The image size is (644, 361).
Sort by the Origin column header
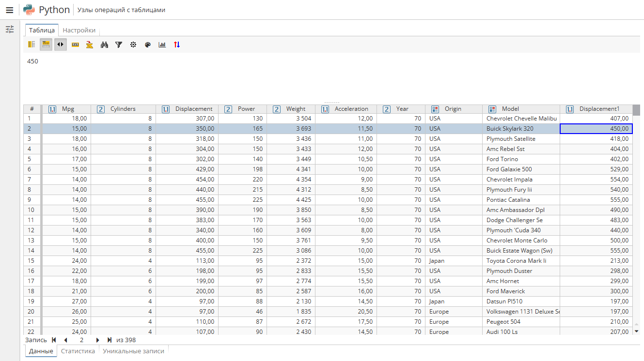click(x=455, y=109)
